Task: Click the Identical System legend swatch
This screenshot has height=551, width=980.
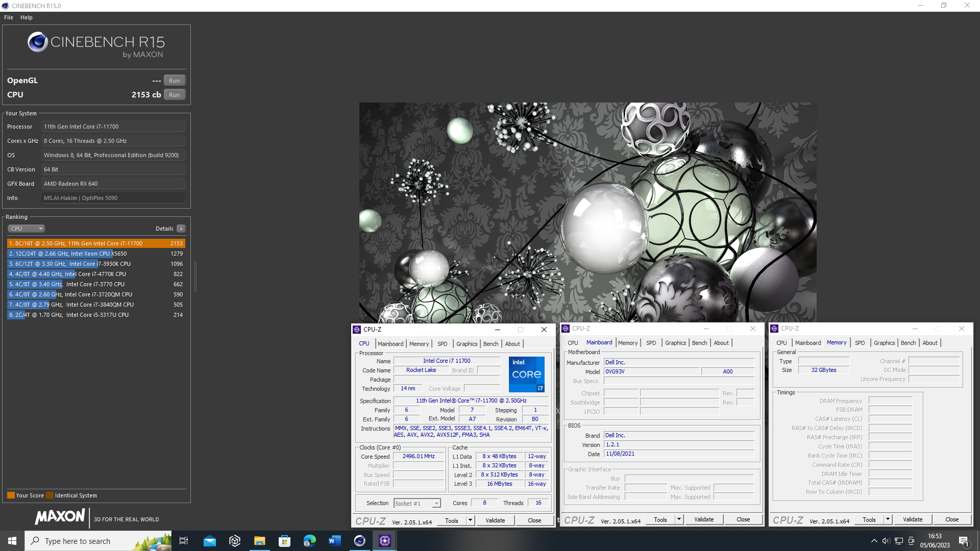Action: click(50, 495)
